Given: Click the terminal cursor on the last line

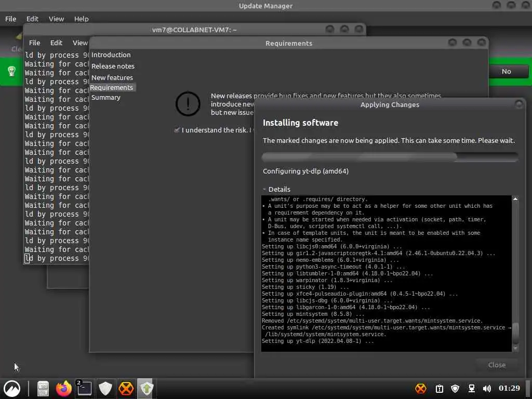Looking at the screenshot, I should pyautogui.click(x=27, y=259).
